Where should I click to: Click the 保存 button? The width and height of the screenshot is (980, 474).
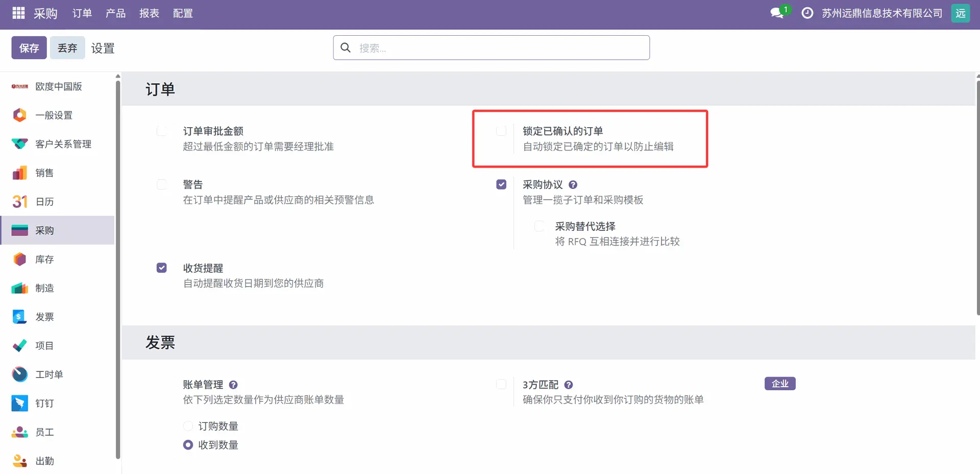point(29,48)
